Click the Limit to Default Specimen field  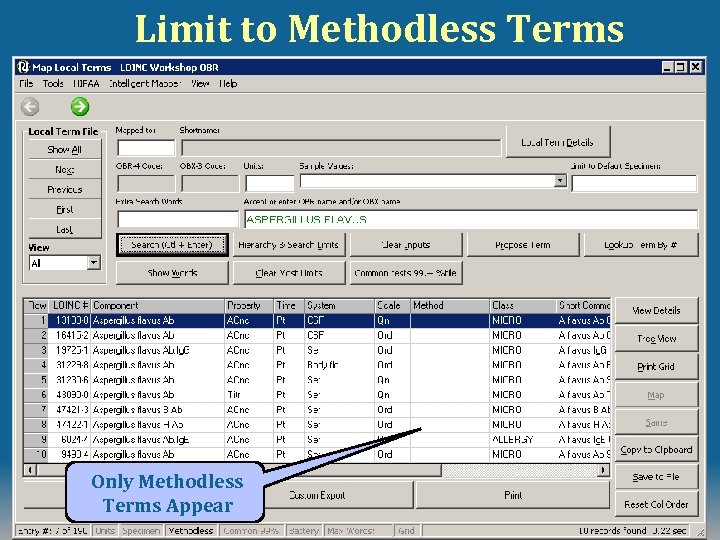pyautogui.click(x=634, y=183)
